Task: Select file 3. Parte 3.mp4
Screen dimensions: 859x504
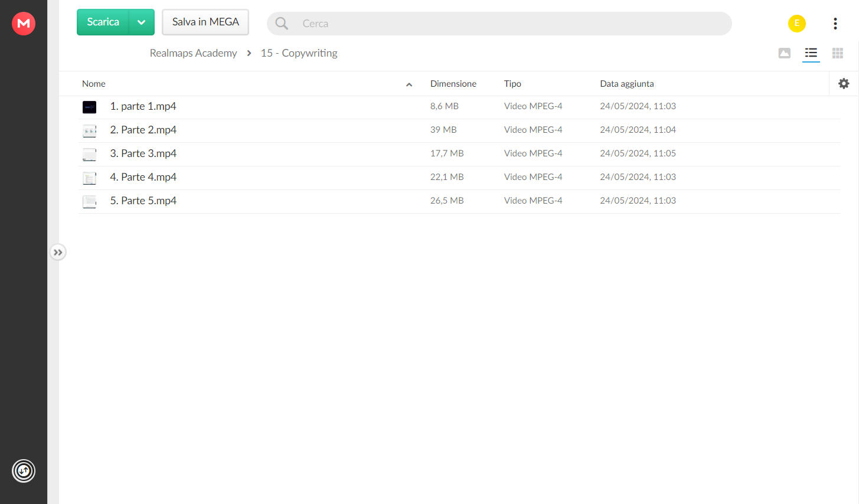Action: point(143,153)
